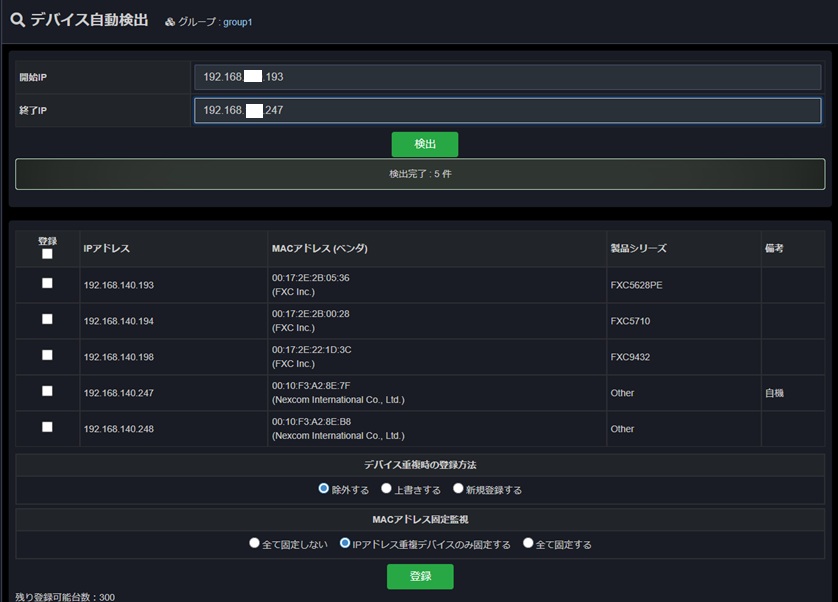Screen dimensions: 838x602
Task: Select the 全て固定しない radio option
Action: click(x=254, y=543)
